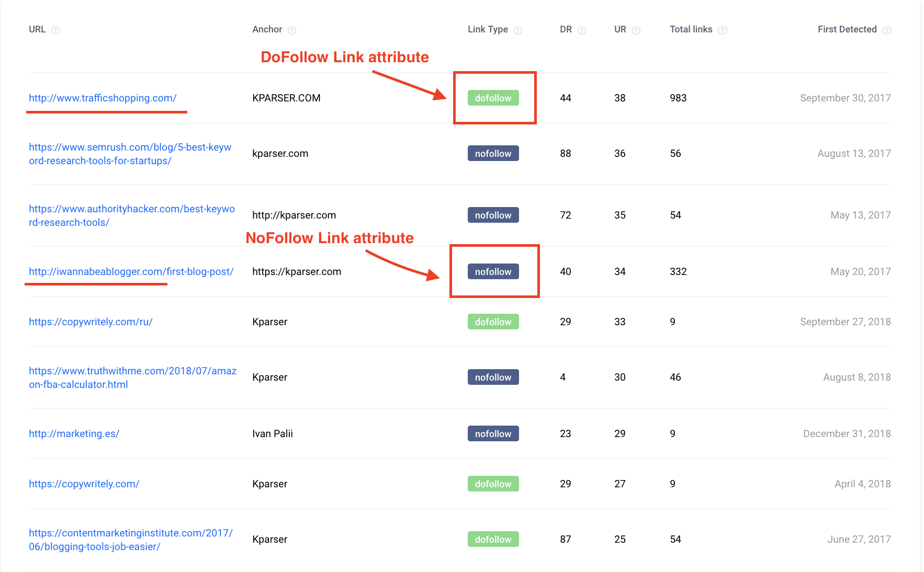Screen dimensions: 924x572
Task: Sort by the UR column header
Action: tap(620, 29)
